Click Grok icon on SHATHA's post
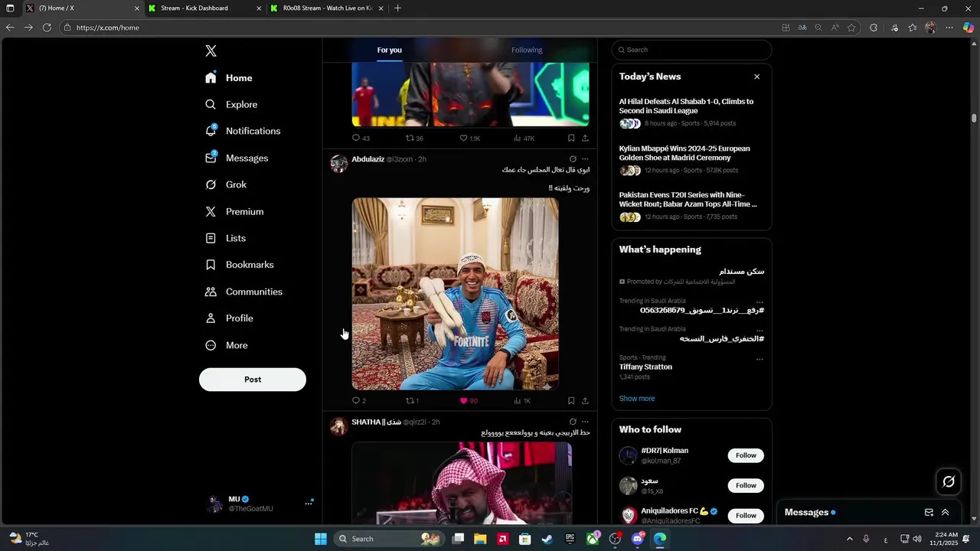 pyautogui.click(x=573, y=422)
